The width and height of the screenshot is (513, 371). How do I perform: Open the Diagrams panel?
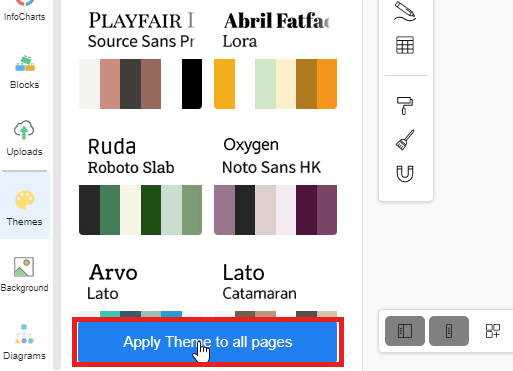[25, 342]
